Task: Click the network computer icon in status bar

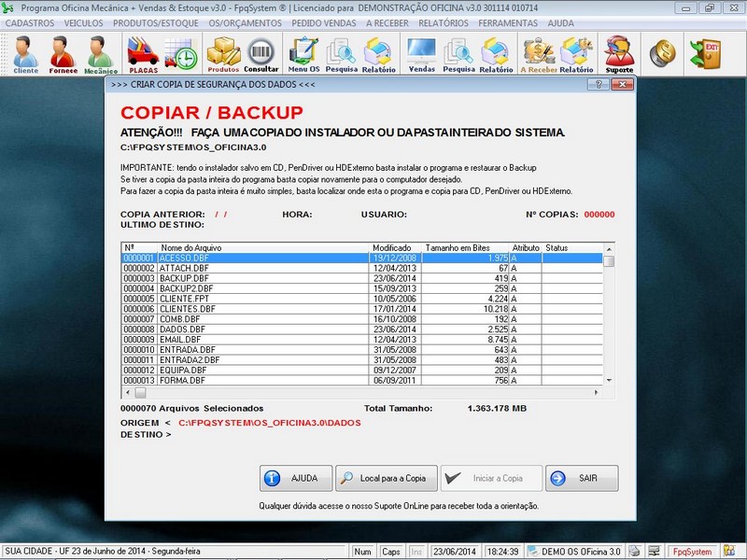Action: pyautogui.click(x=655, y=551)
